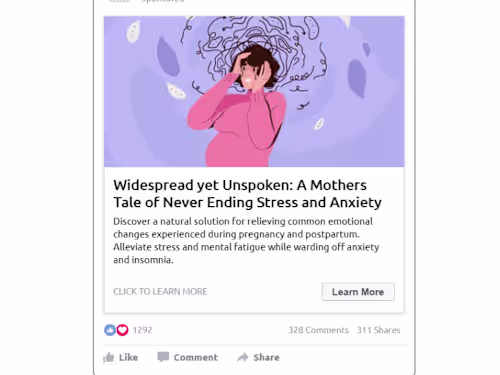
Task: Click the blue like reaction icon
Action: tap(110, 330)
